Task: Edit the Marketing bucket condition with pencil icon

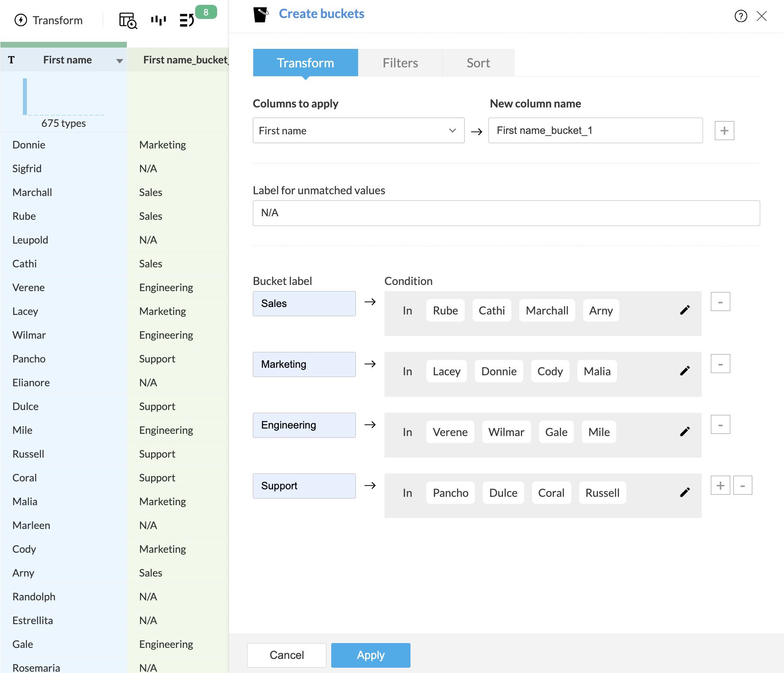Action: [x=684, y=371]
